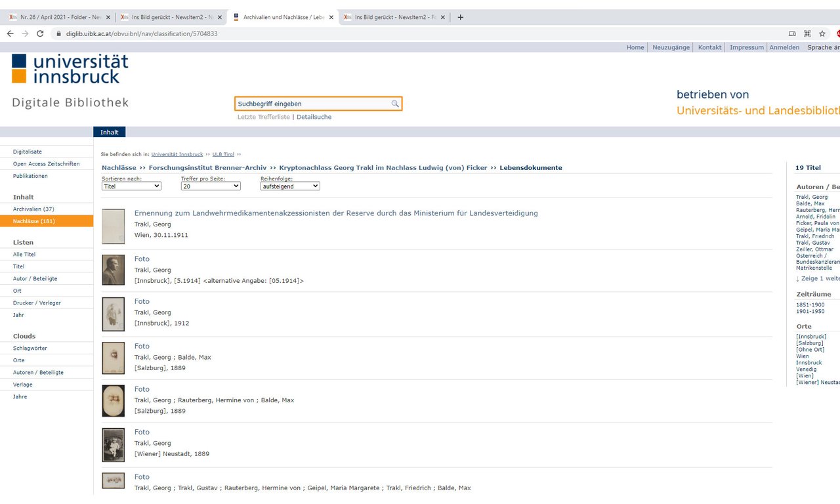Filter by time period 1851-1900

[810, 304]
